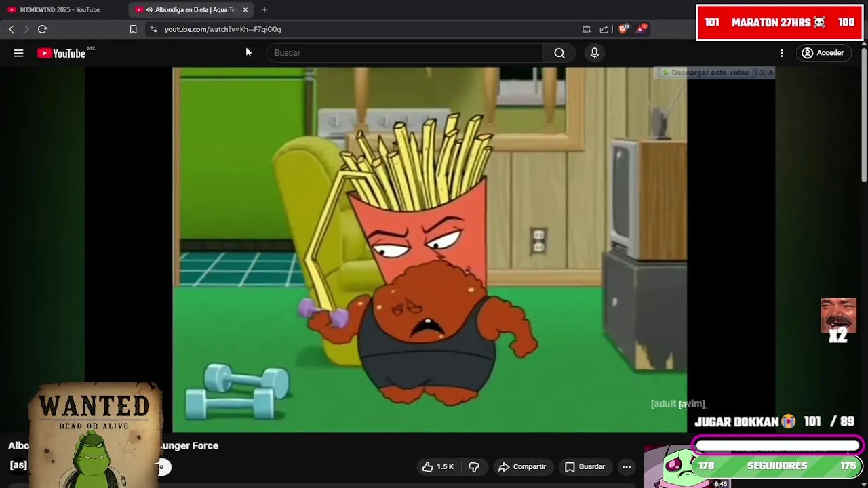The width and height of the screenshot is (868, 488).
Task: Reload the page with refresh icon
Action: (42, 29)
